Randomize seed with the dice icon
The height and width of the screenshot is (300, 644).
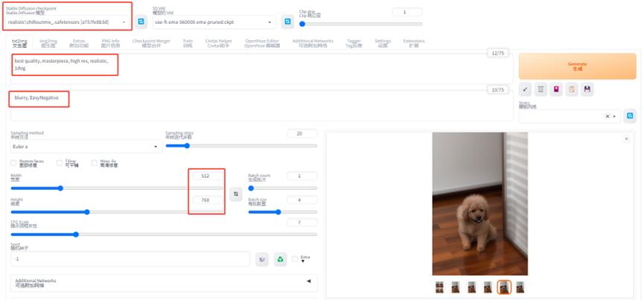coord(262,259)
